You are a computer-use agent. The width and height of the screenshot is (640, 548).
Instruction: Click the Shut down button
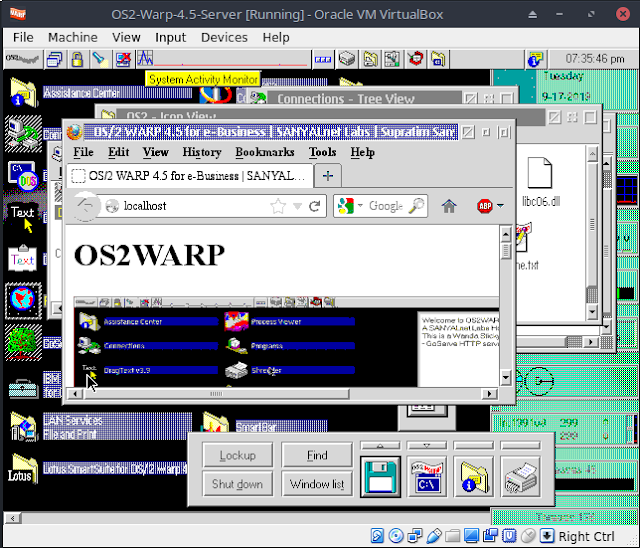[238, 484]
